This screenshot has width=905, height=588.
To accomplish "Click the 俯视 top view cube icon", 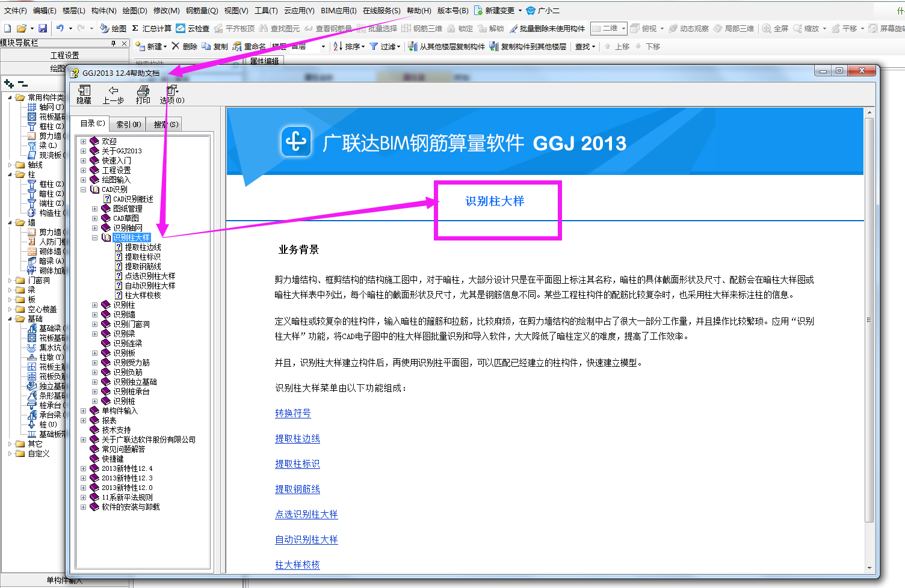I will click(x=634, y=28).
